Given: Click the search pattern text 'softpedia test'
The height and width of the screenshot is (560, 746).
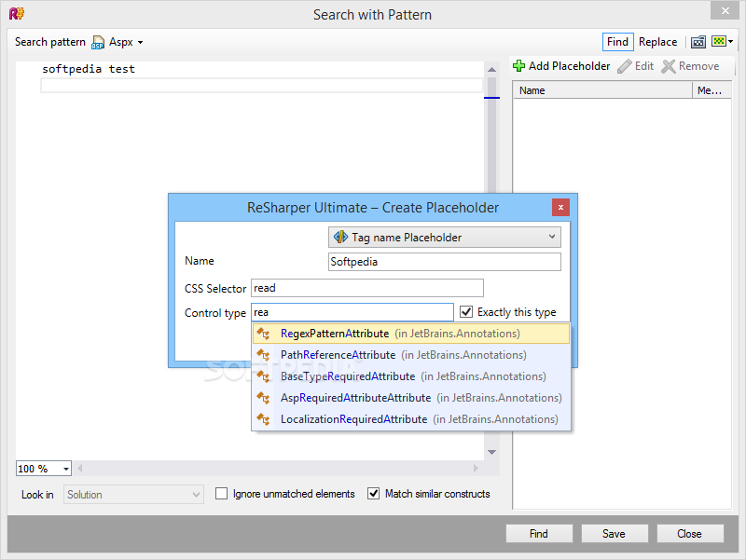Looking at the screenshot, I should [x=89, y=69].
